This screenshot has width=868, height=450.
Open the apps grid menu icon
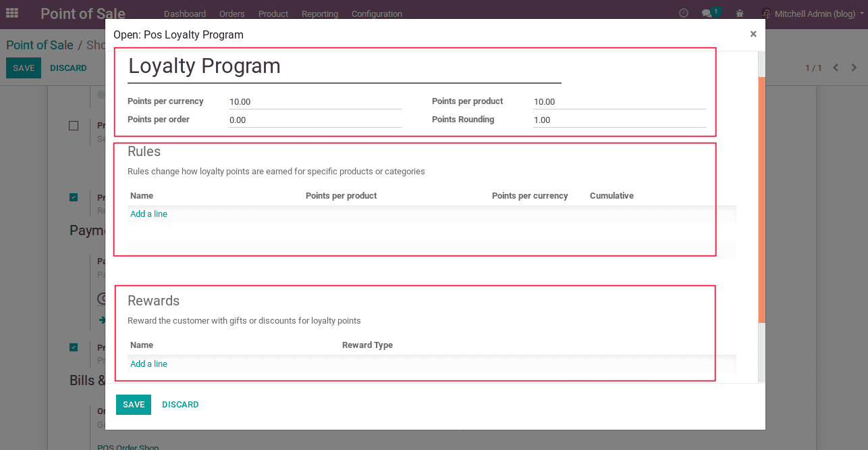click(12, 13)
